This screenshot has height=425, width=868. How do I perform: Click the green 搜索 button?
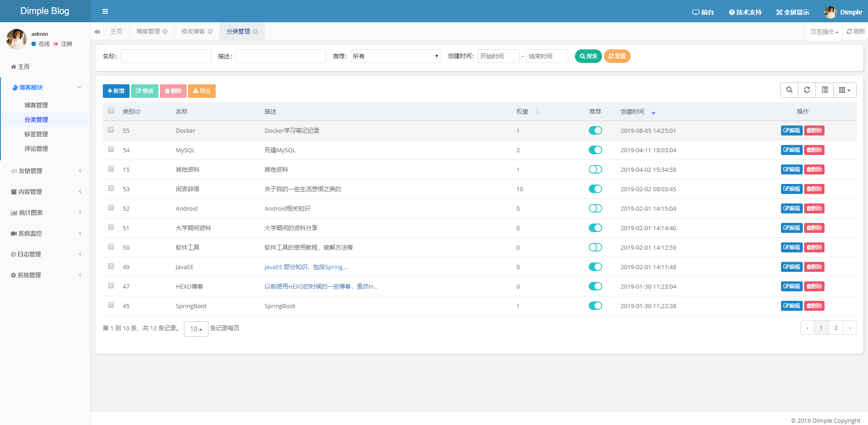(x=588, y=56)
